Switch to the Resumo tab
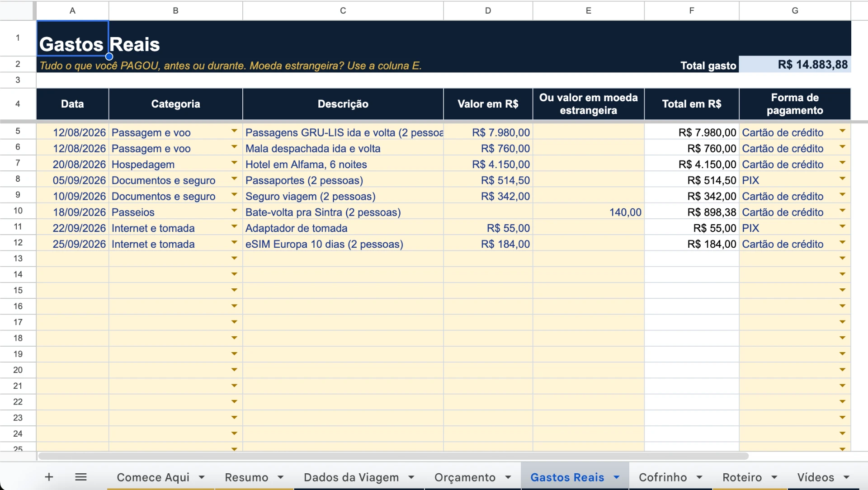This screenshot has width=868, height=490. [x=246, y=477]
